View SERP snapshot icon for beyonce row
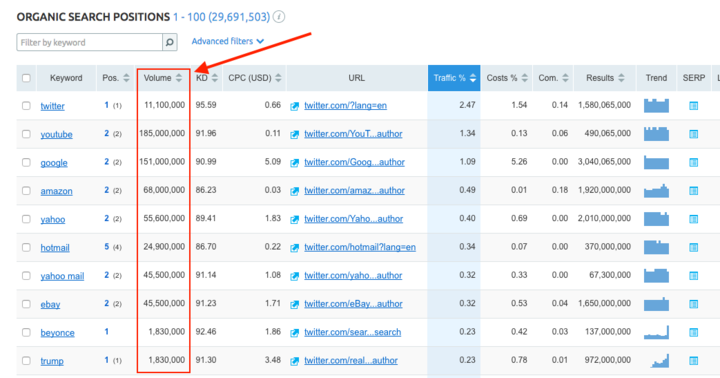720x378 pixels. click(693, 333)
